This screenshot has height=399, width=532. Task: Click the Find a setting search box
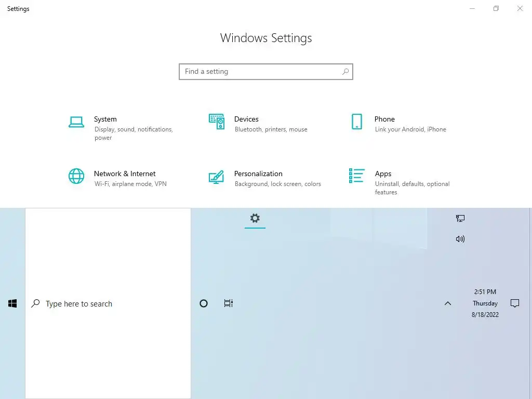266,72
